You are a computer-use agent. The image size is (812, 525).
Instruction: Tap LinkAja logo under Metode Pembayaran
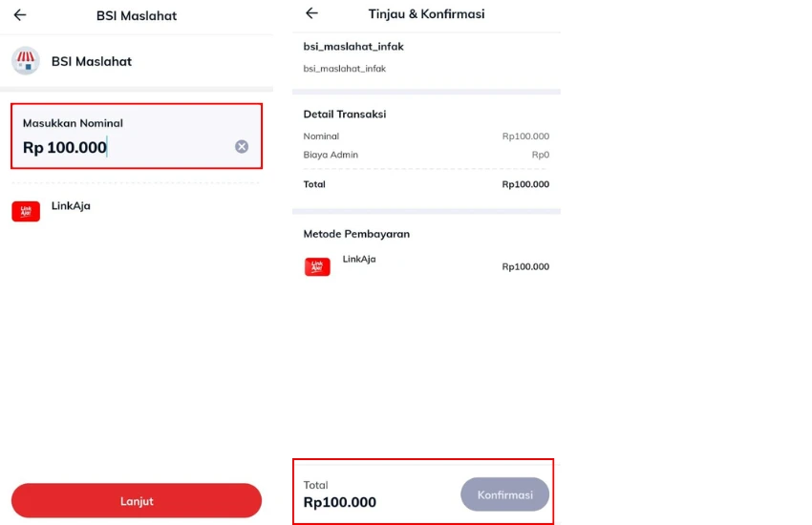(x=317, y=266)
